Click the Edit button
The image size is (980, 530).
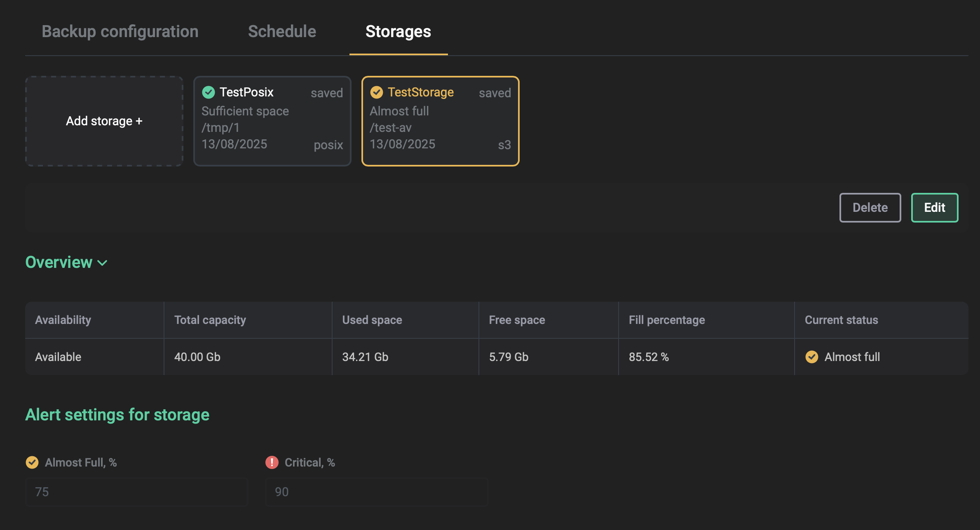934,207
